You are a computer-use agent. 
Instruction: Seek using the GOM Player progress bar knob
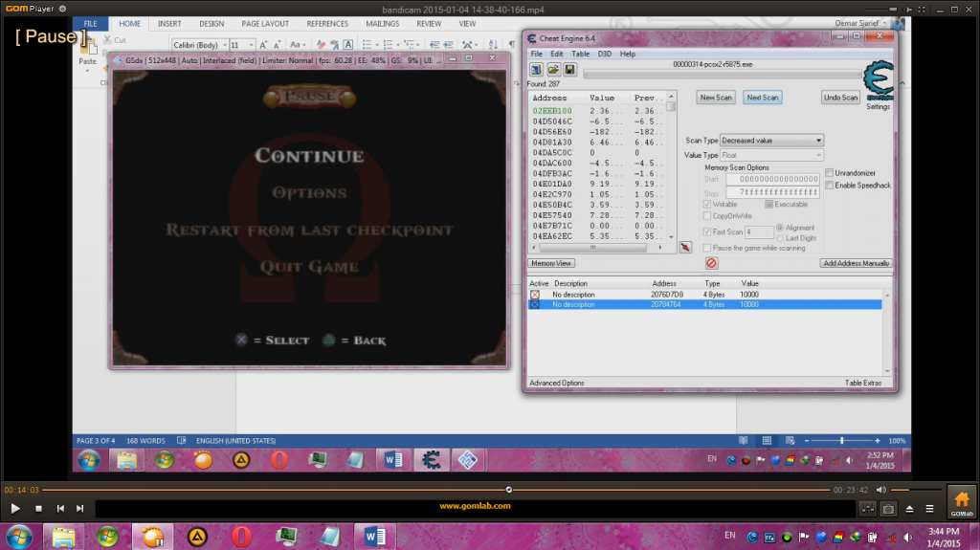click(509, 490)
